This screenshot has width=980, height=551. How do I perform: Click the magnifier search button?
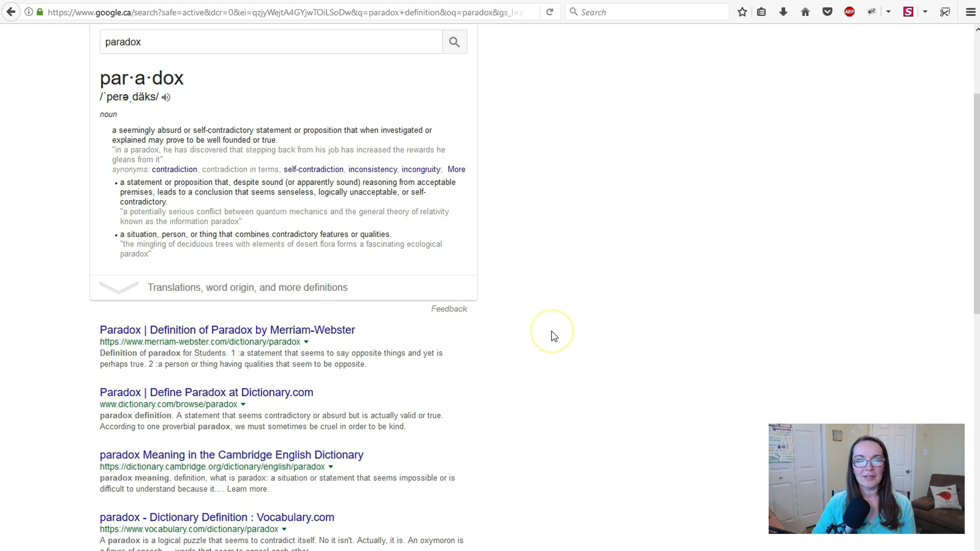pyautogui.click(x=454, y=42)
